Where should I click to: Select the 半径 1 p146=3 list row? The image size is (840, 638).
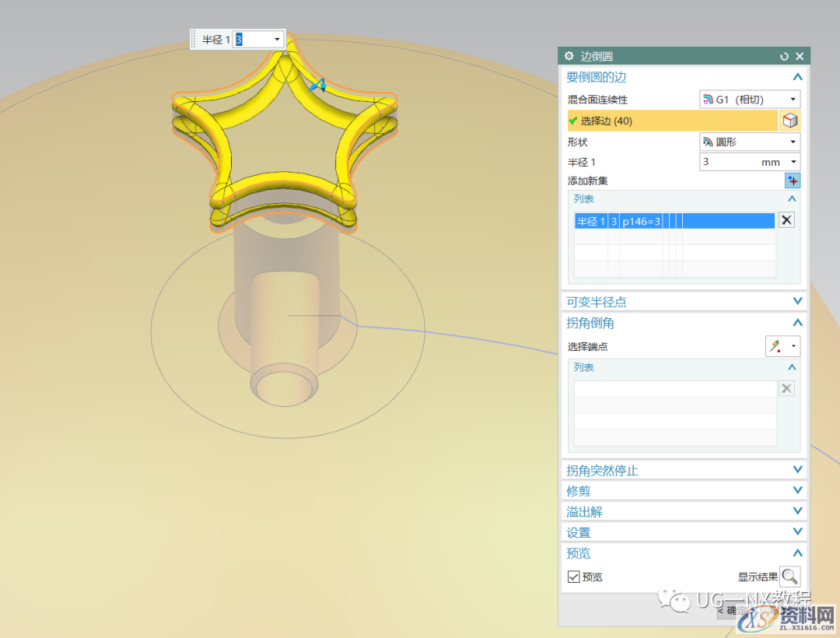tap(674, 221)
